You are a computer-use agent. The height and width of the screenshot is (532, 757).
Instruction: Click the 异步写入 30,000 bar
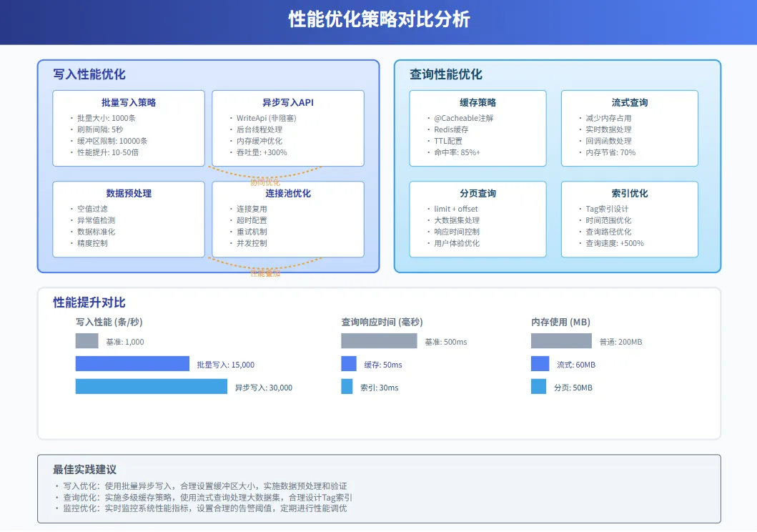tap(152, 387)
